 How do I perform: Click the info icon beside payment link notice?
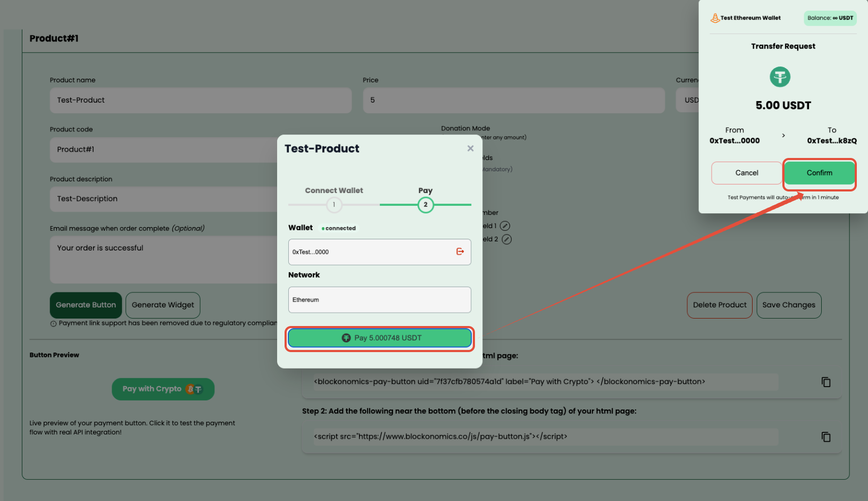[x=53, y=323]
